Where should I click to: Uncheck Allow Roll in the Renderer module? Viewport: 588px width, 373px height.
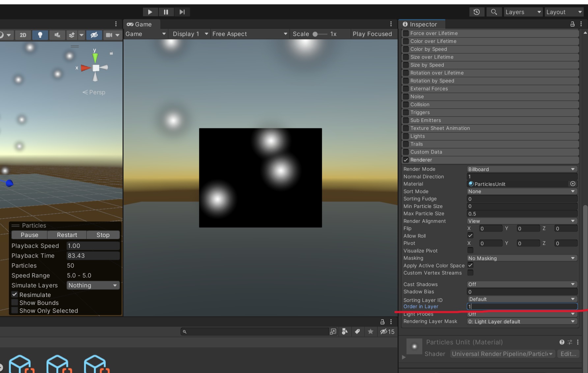[470, 235]
